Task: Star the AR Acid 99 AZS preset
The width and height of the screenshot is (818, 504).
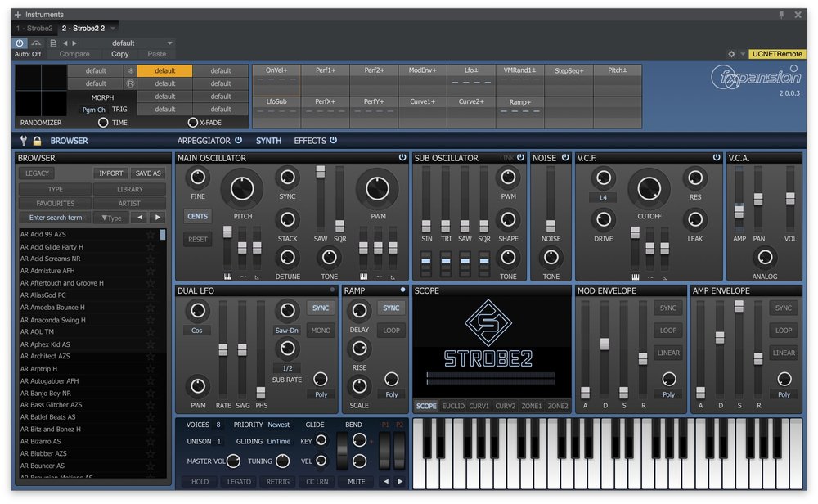Action: 151,234
